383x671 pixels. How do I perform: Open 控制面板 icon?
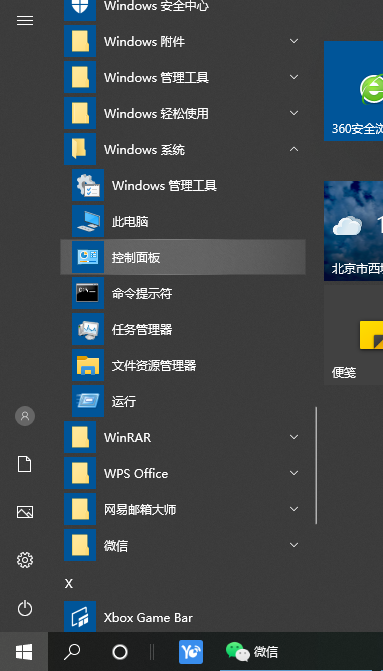coord(88,257)
